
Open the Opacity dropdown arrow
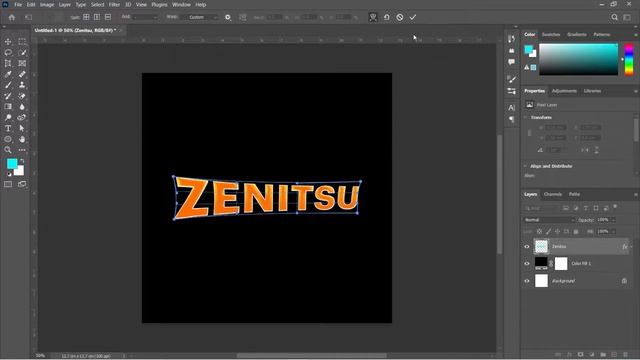[x=613, y=220]
